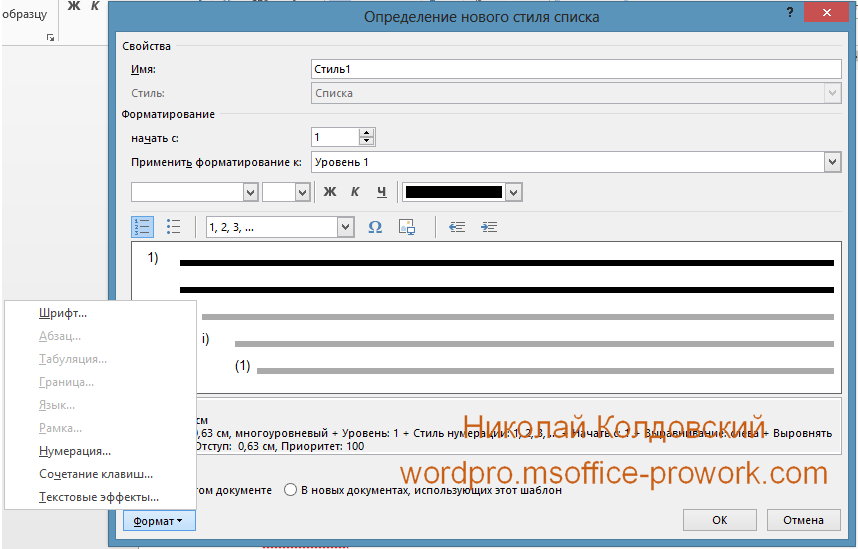This screenshot has height=549, width=858.
Task: Choose Текстовые эффекты... menu entry
Action: 99,497
